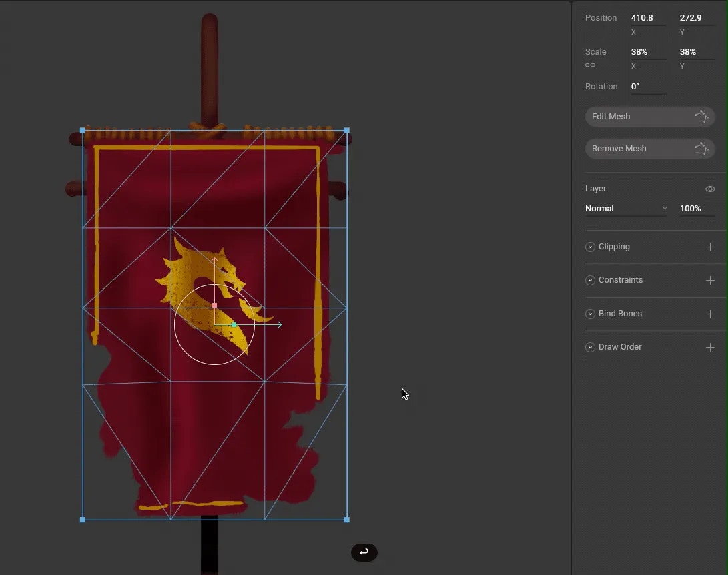Click the Draw Order section label

[620, 347]
